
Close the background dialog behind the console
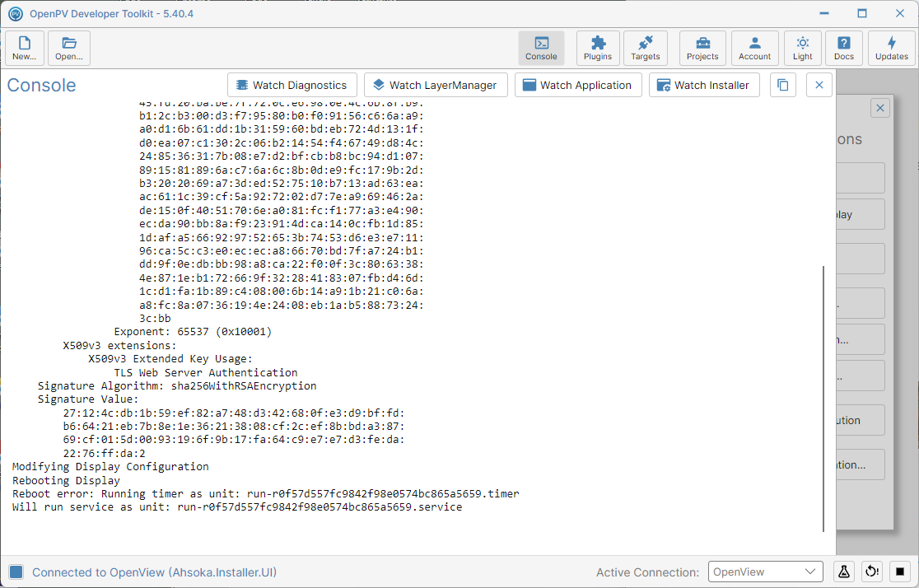[x=879, y=108]
